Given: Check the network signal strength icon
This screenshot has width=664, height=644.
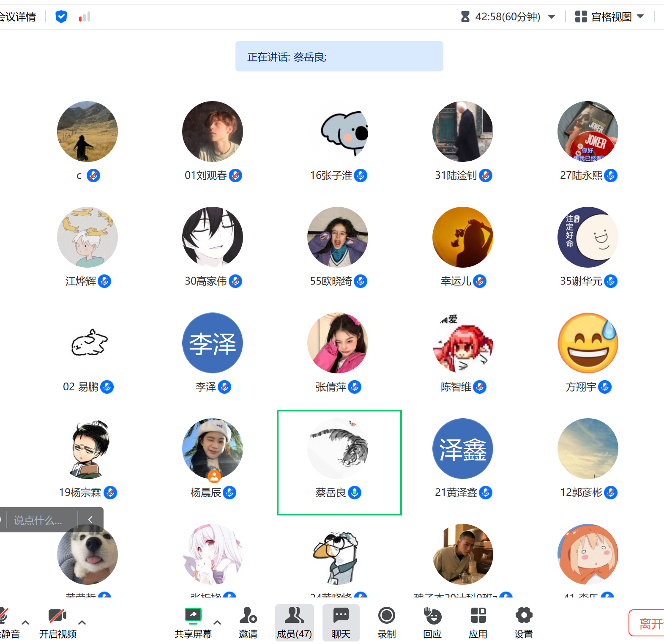Looking at the screenshot, I should (x=85, y=17).
